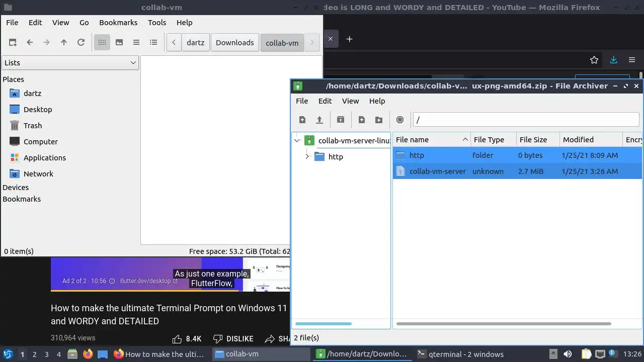Sort by File Type column
Viewport: 644px width, 362px height.
494,140
